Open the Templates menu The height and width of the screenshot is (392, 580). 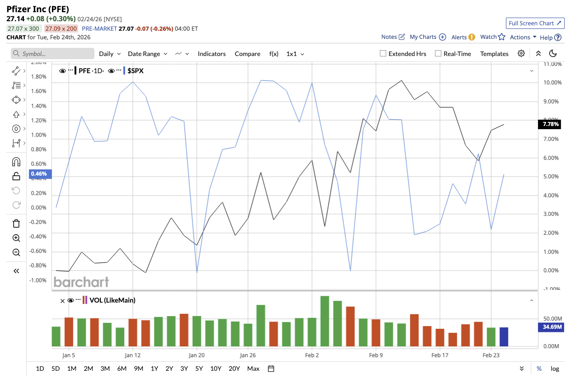[x=494, y=54]
